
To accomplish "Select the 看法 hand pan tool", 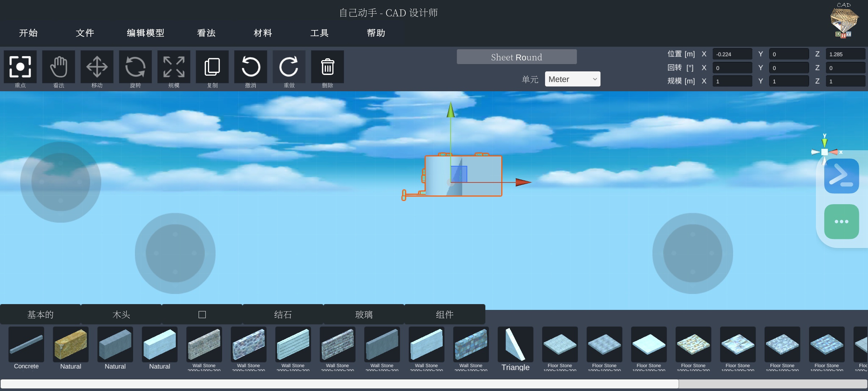I will coord(59,67).
